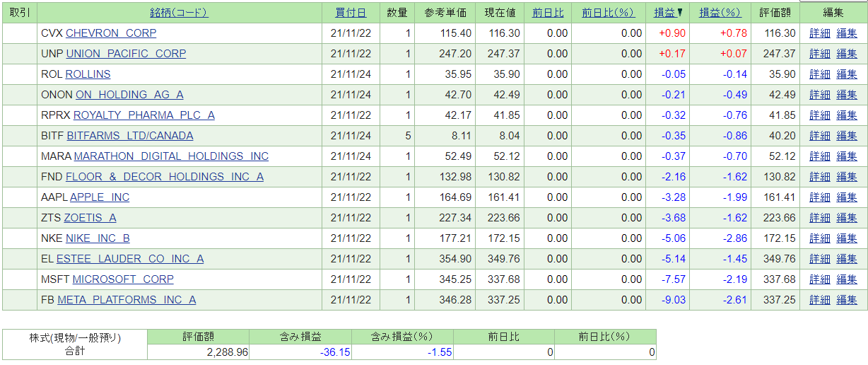Click 編集 in the AAPL row

[847, 197]
